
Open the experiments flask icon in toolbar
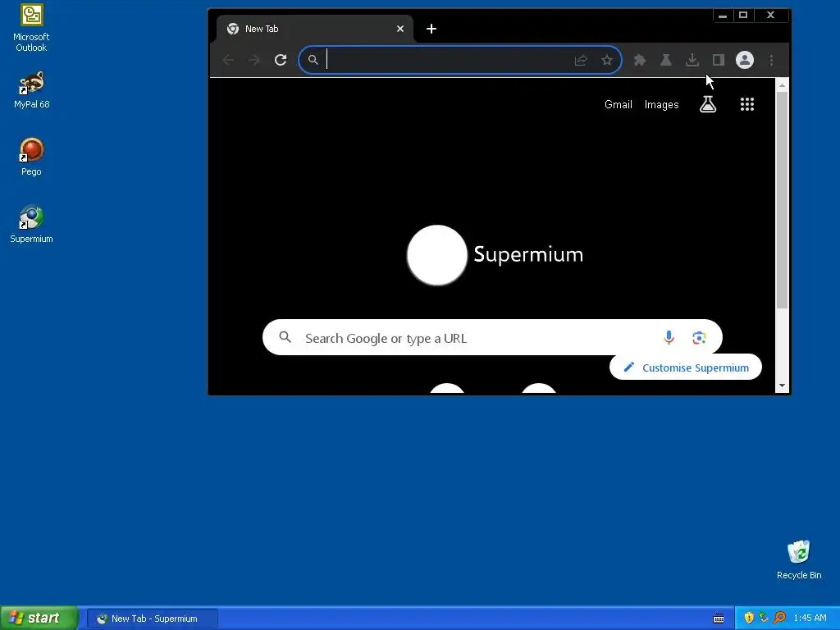click(x=666, y=60)
